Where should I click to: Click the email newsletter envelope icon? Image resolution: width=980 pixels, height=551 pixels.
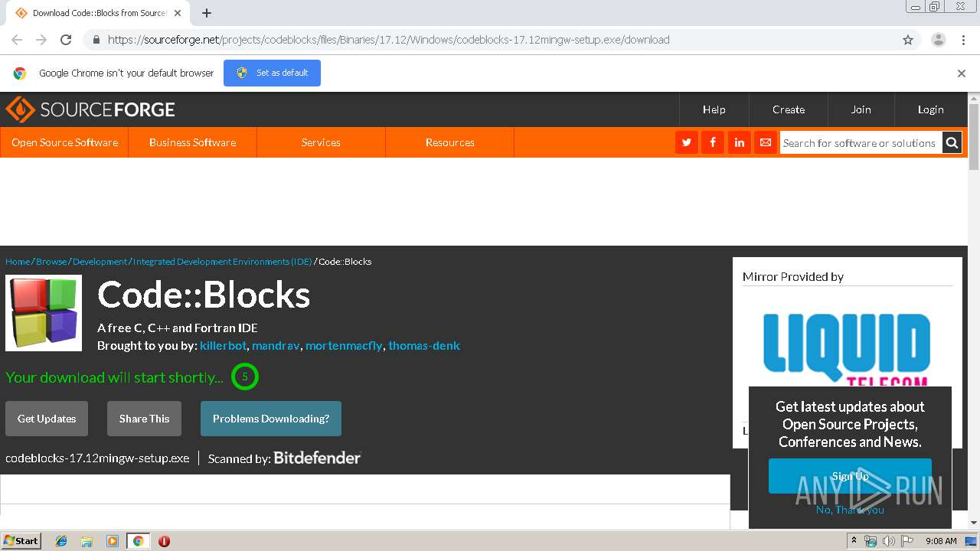click(765, 142)
